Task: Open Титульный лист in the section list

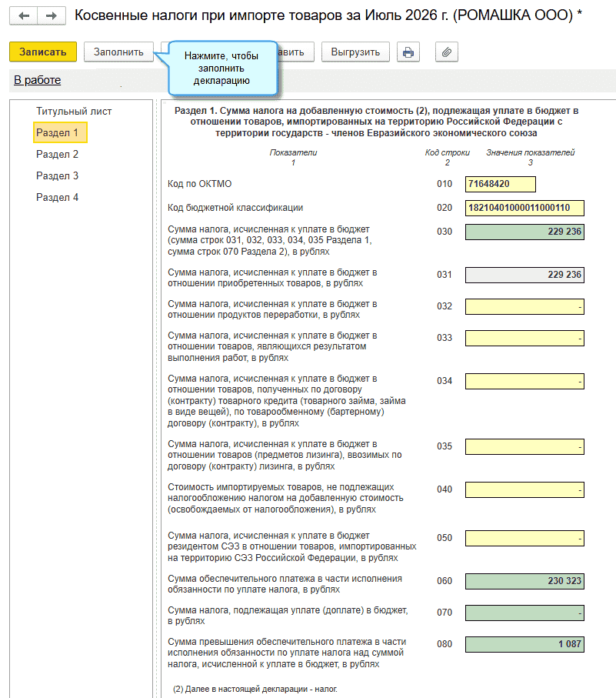Action: click(x=74, y=112)
